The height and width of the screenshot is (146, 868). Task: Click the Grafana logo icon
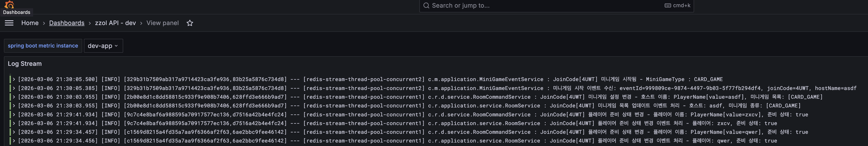(9, 4)
